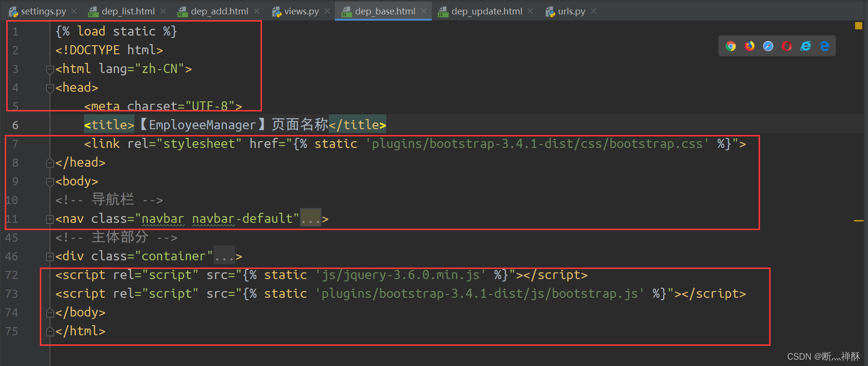Toggle fold marker at closing body tag

tap(49, 313)
